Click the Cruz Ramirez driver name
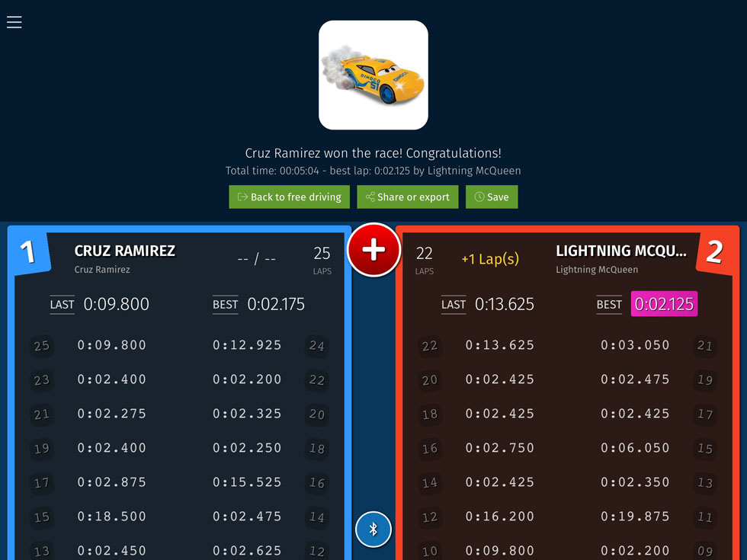 125,251
